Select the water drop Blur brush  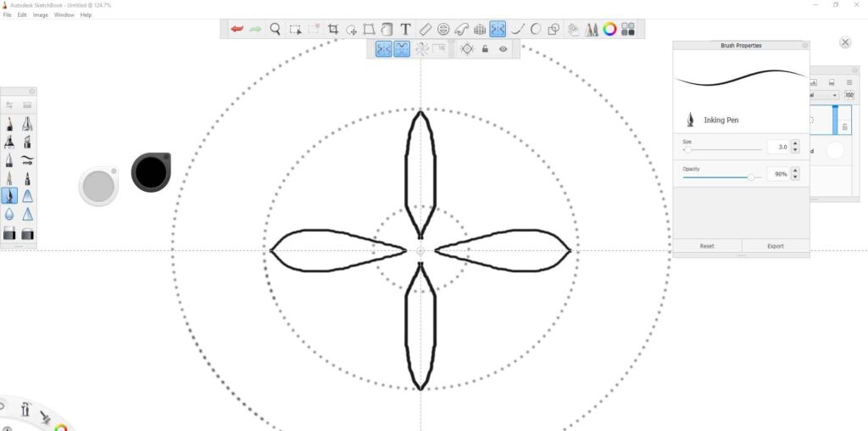coord(9,215)
